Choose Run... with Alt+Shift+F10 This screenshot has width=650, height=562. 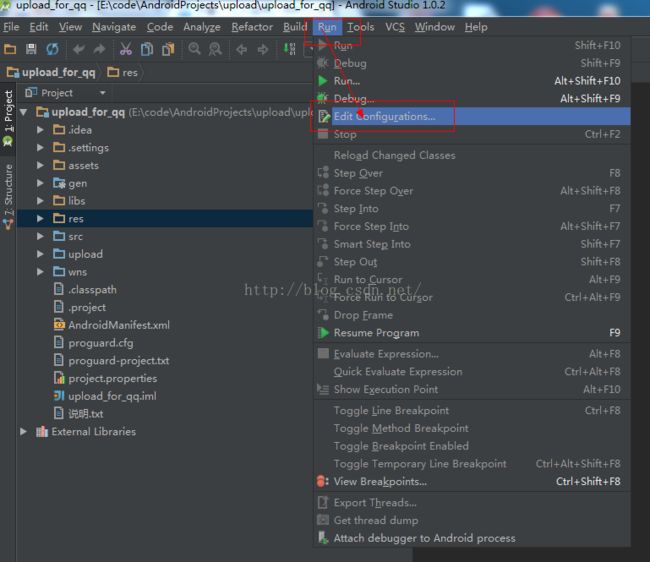point(473,81)
